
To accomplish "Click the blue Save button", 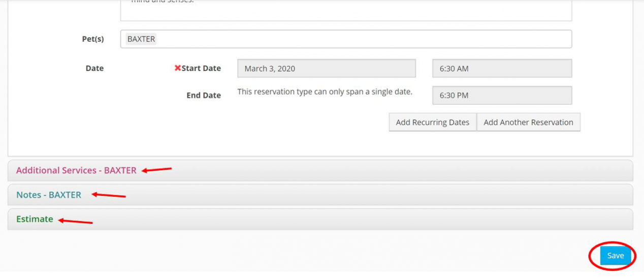I will (x=615, y=256).
